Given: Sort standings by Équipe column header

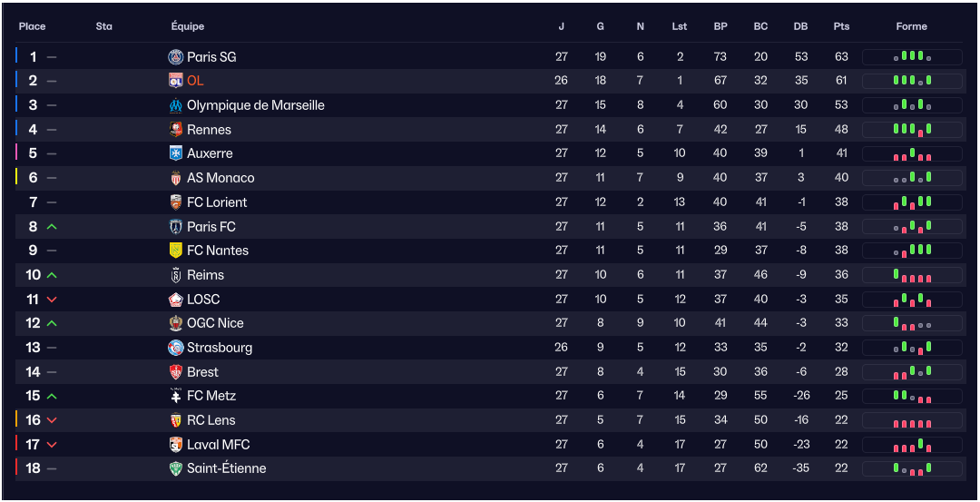Looking at the screenshot, I should point(188,26).
